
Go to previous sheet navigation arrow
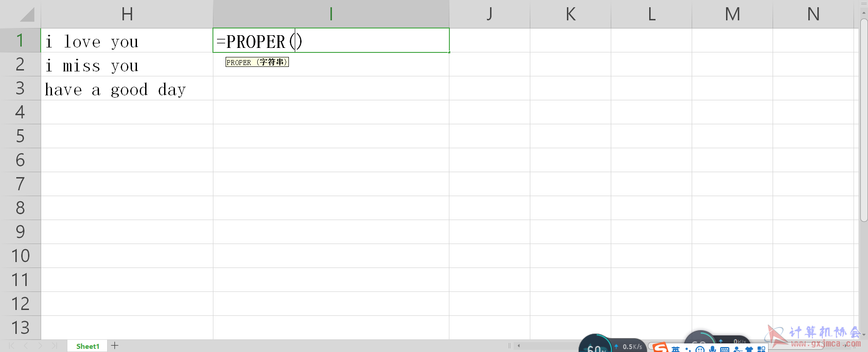(x=26, y=346)
